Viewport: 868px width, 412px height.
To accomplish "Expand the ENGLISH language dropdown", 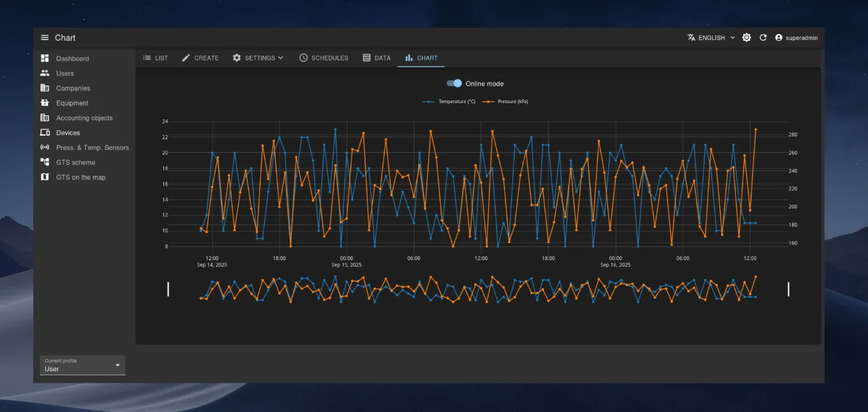I will (x=711, y=38).
